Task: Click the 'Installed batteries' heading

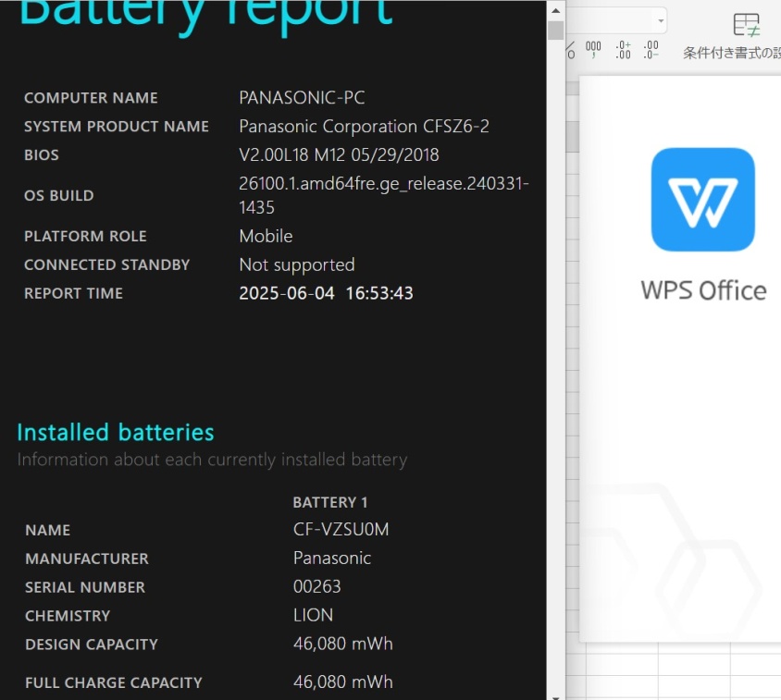Action: (x=116, y=432)
